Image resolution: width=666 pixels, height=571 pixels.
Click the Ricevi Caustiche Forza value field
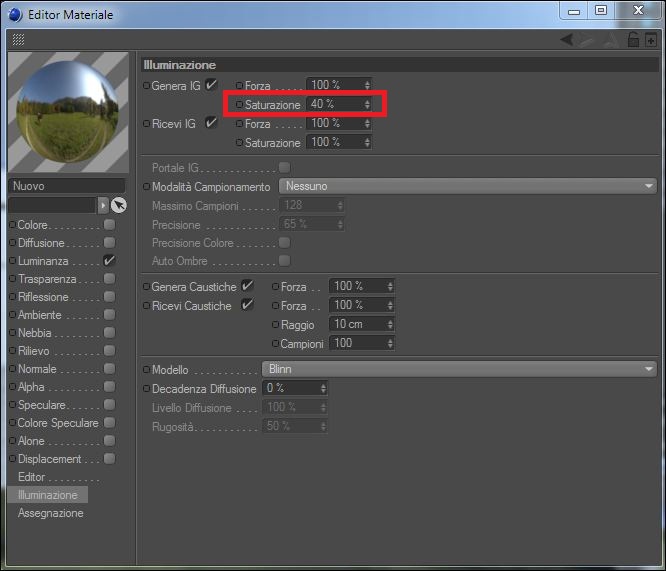(362, 305)
